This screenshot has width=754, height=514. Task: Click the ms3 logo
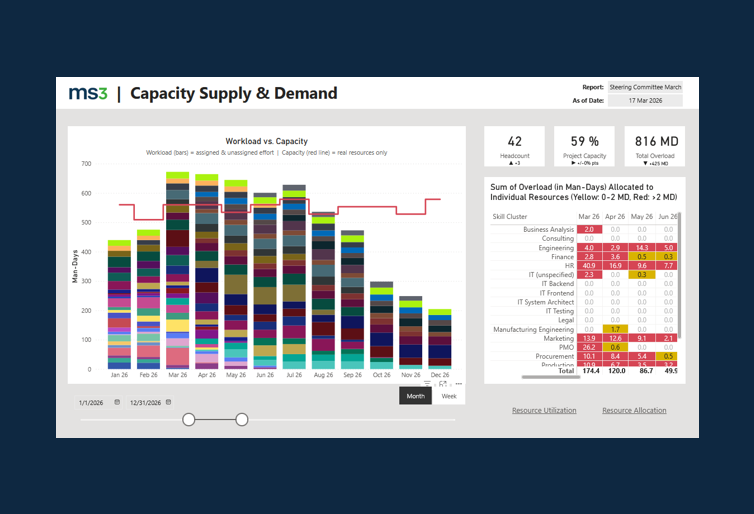[88, 93]
